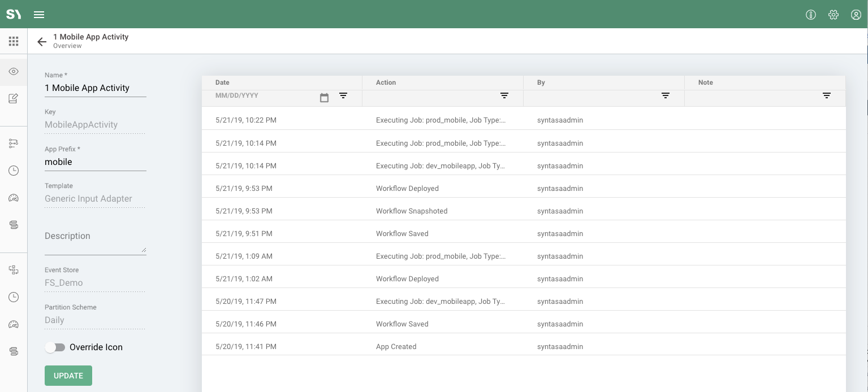Screen dimensions: 868x392
Task: Click the back arrow beside app title
Action: coord(41,42)
